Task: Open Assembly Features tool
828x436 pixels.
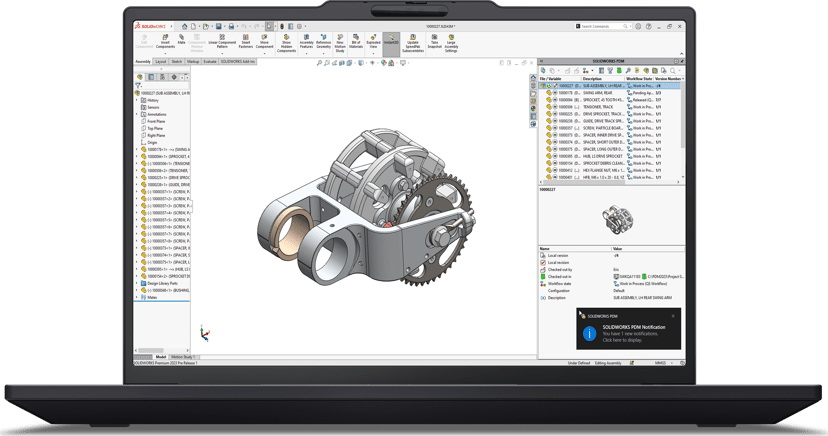Action: [306, 41]
